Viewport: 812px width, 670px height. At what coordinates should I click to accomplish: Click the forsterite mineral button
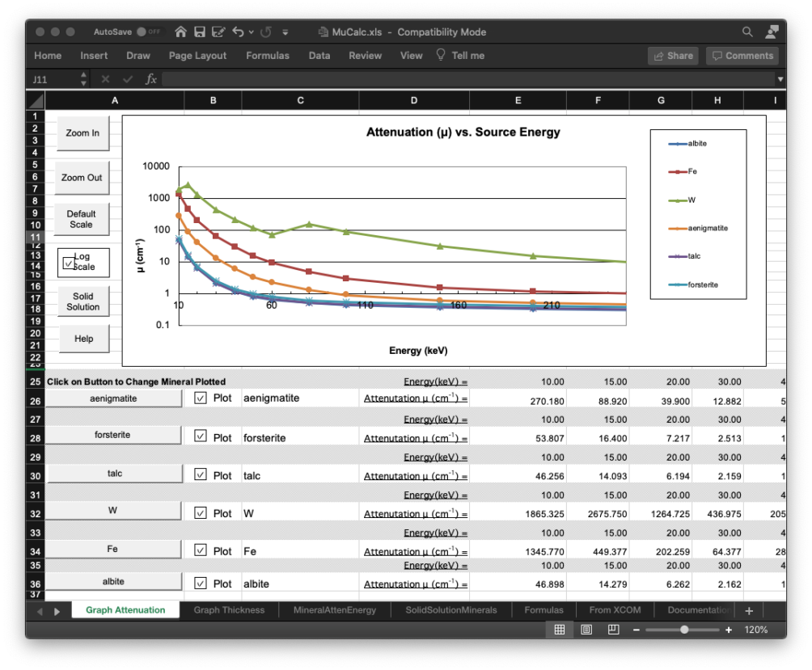(112, 435)
